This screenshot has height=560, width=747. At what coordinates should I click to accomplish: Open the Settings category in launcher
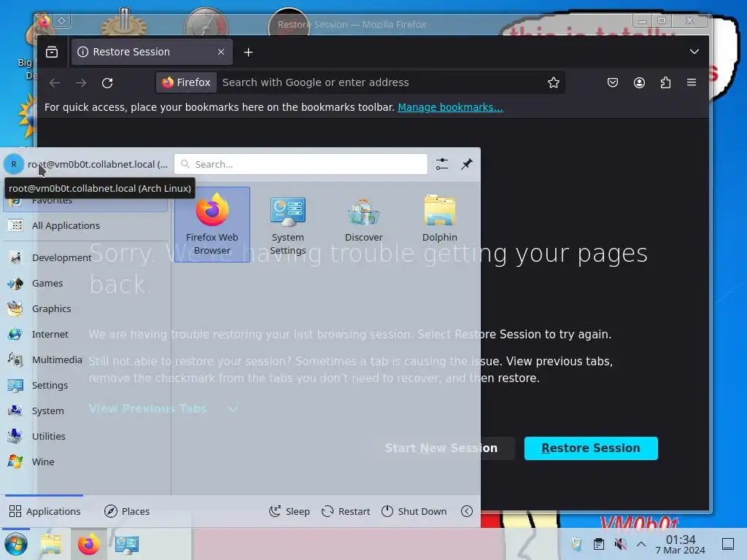86,385
